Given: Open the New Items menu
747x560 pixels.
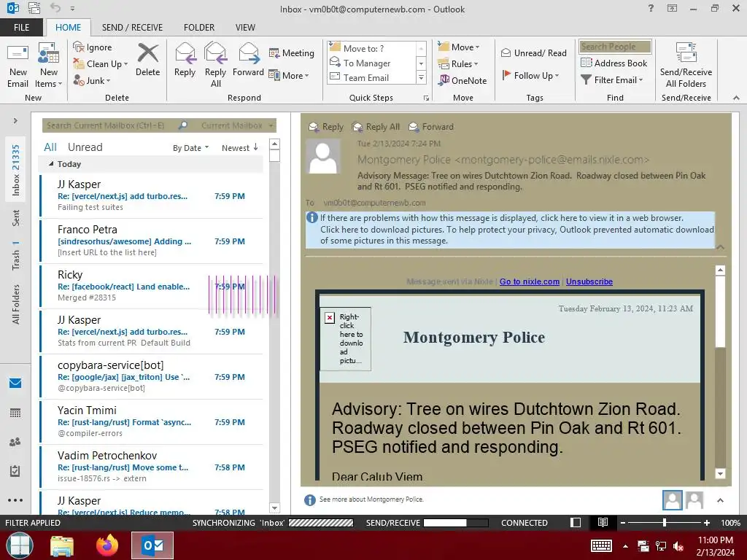Looking at the screenshot, I should click(49, 66).
